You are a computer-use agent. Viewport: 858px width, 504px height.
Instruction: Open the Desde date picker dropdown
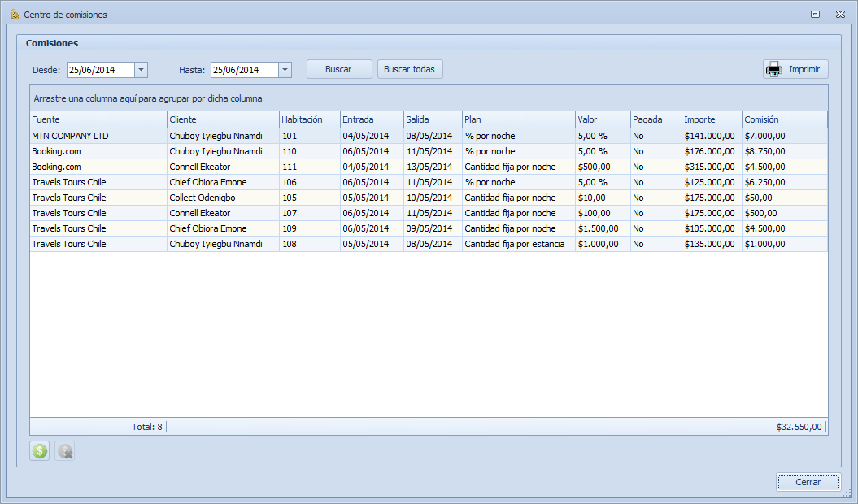point(141,70)
